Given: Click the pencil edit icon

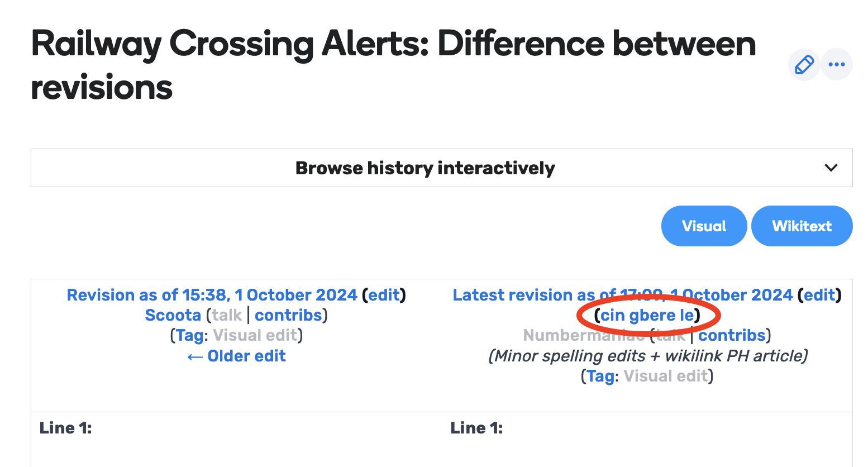Looking at the screenshot, I should (804, 65).
